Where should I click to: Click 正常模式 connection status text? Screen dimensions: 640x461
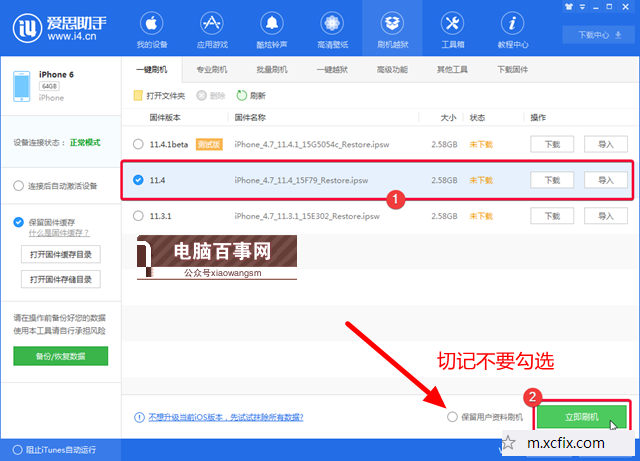(85, 143)
